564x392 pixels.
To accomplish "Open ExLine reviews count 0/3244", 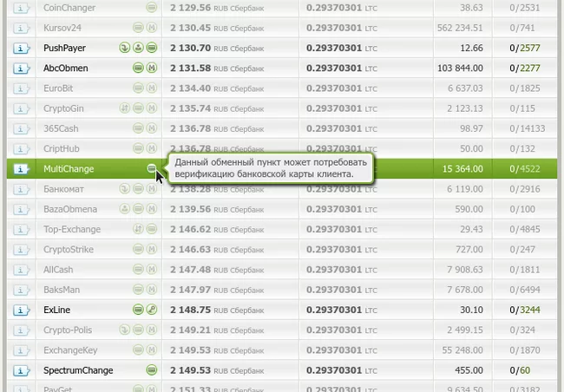I will [525, 310].
